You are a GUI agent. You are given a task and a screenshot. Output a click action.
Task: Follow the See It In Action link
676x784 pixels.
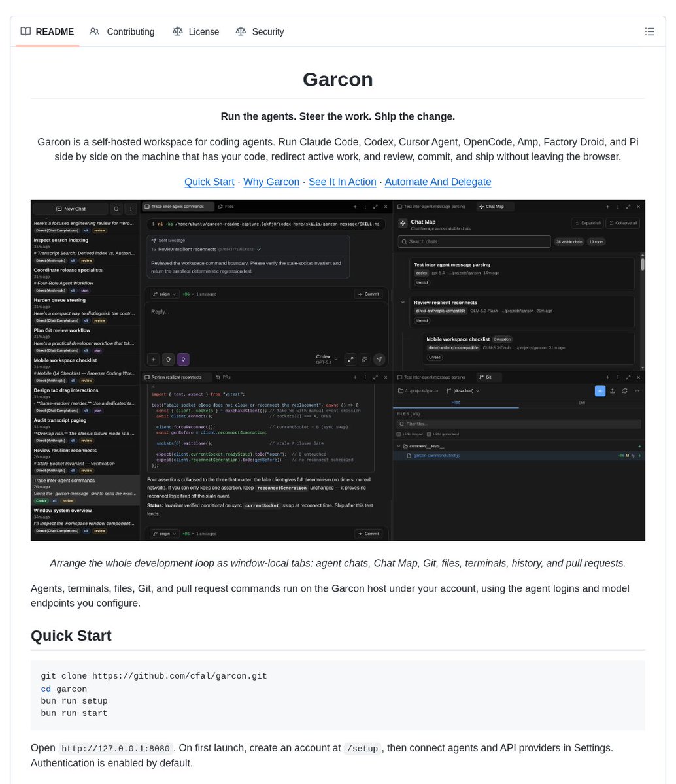point(343,182)
